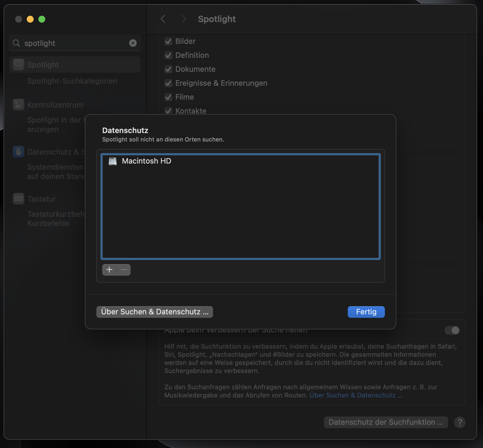Image resolution: width=483 pixels, height=448 pixels.
Task: Click the Datenschutz & Sicherheit hand icon
Action: [x=18, y=152]
